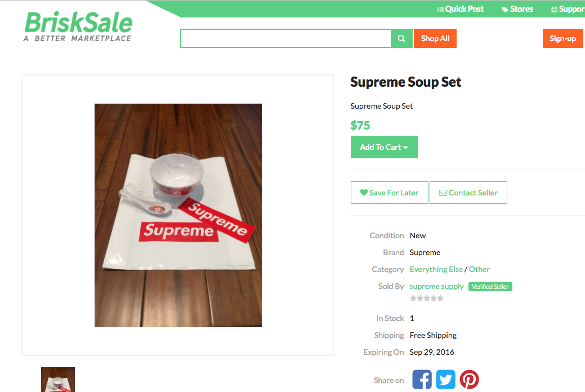Share listing on Twitter icon
Screen dimensions: 585x392
(445, 380)
